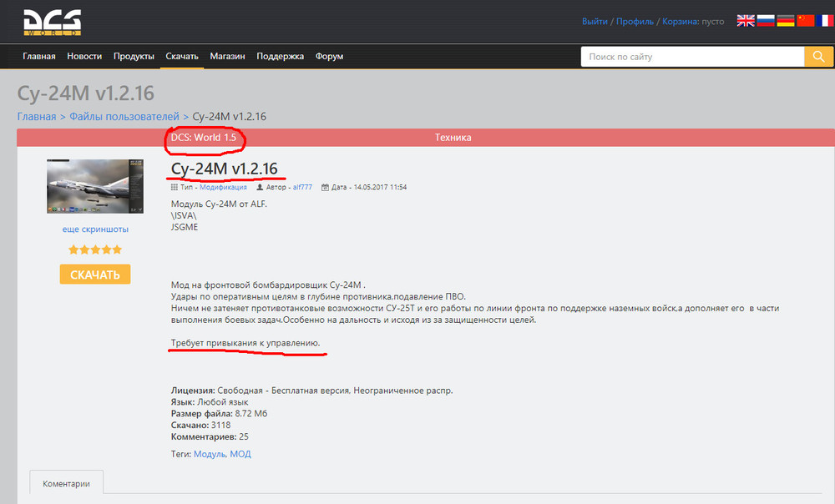Click the Скачано 3118 line
The image size is (835, 504).
200,426
